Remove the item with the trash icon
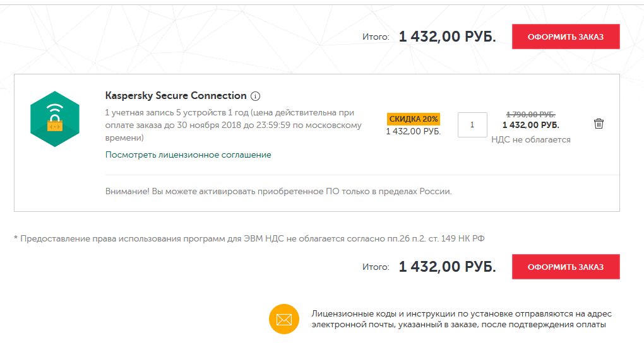Image resolution: width=644 pixels, height=343 pixels. 599,124
